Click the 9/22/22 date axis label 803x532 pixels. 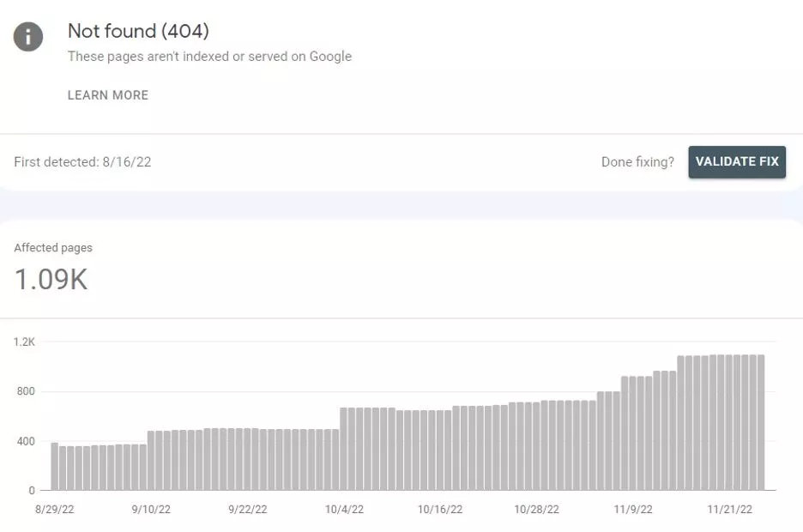tap(247, 509)
